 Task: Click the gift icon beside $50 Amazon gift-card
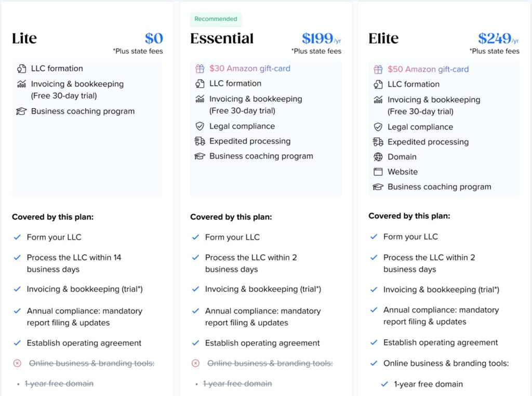(x=378, y=69)
